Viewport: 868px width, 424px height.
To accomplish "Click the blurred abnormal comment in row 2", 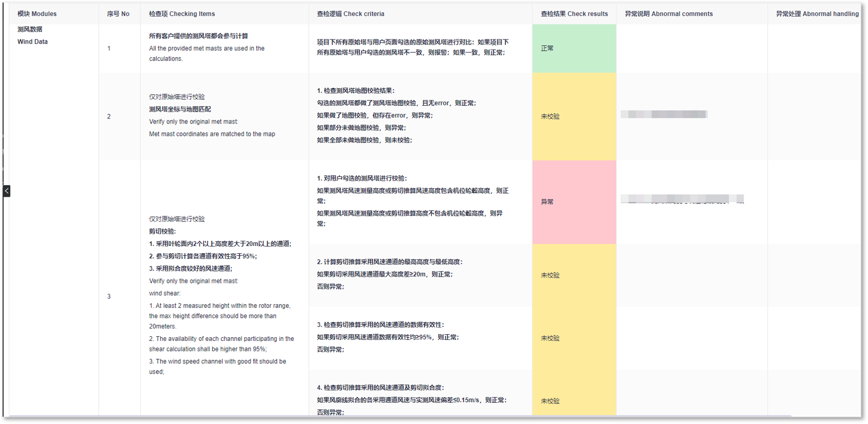I will point(664,114).
